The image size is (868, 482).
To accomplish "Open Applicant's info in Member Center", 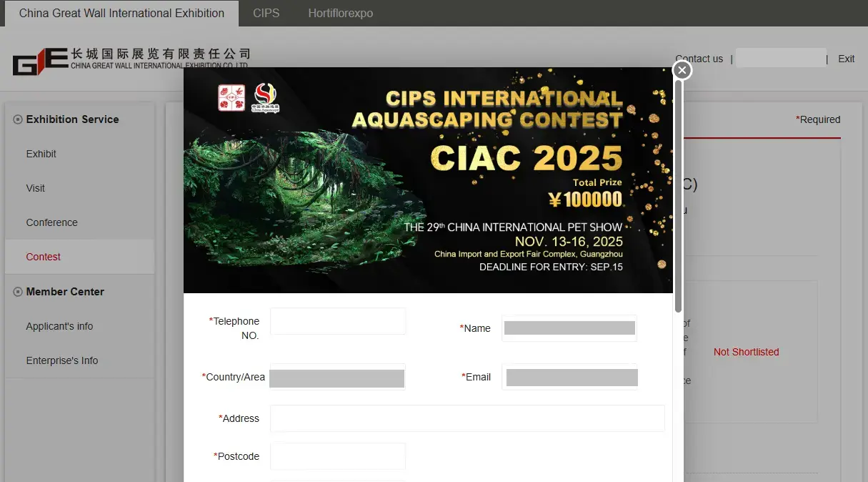I will [x=59, y=326].
